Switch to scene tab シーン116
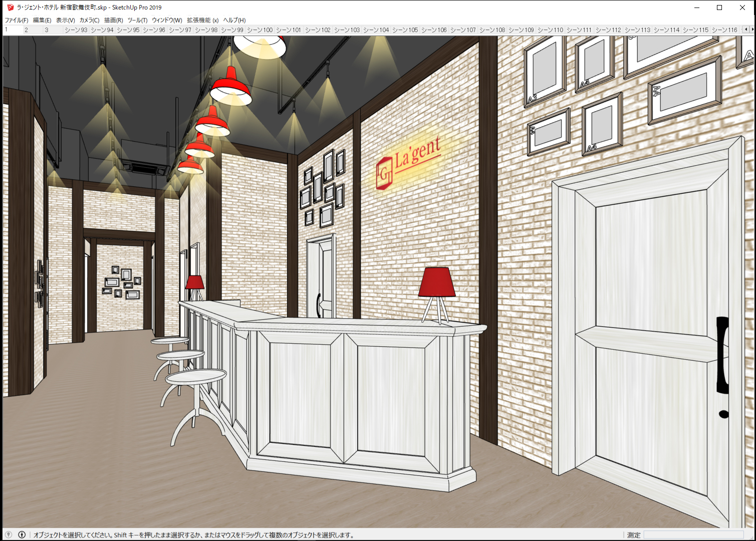756x541 pixels. pyautogui.click(x=724, y=30)
